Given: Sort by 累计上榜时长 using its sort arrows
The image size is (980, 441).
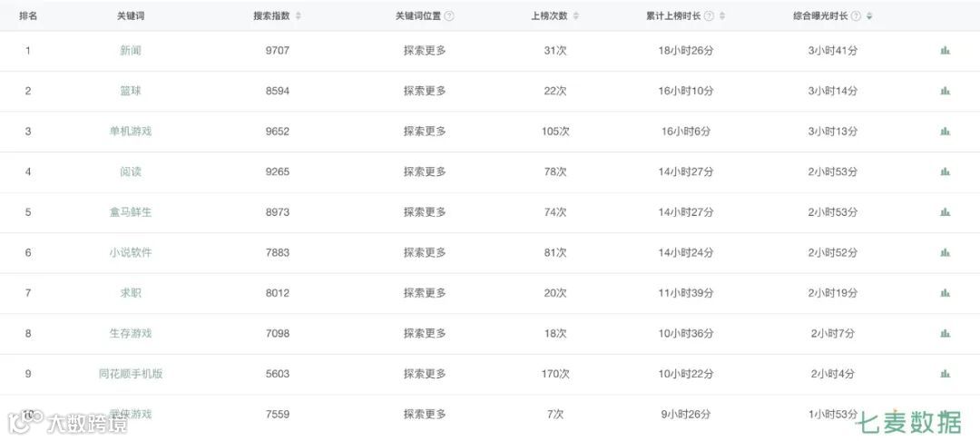Looking at the screenshot, I should pyautogui.click(x=722, y=16).
